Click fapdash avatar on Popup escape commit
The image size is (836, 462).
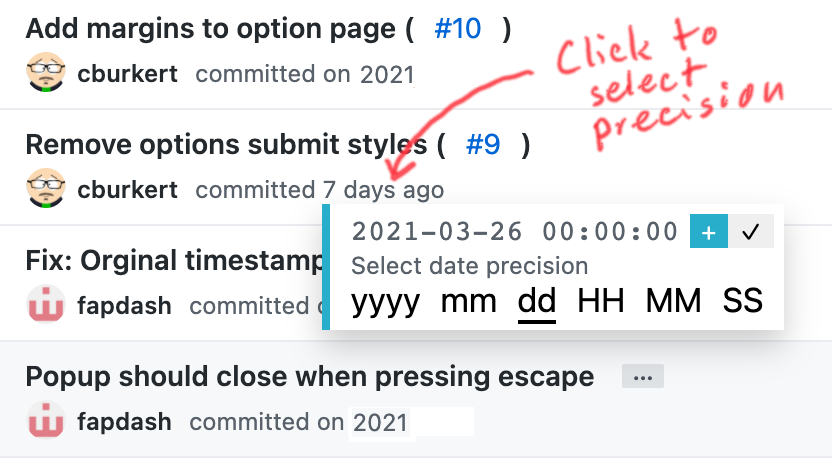tap(46, 420)
